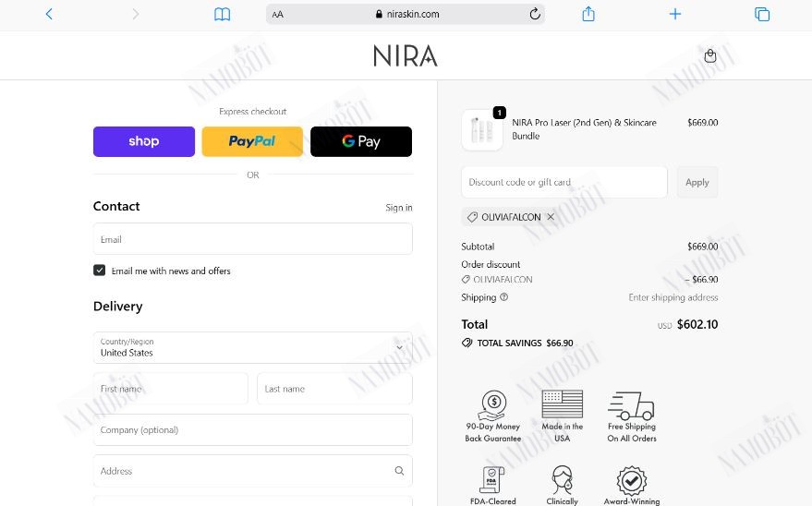
Task: Open the Safari share sheet icon
Action: (588, 14)
